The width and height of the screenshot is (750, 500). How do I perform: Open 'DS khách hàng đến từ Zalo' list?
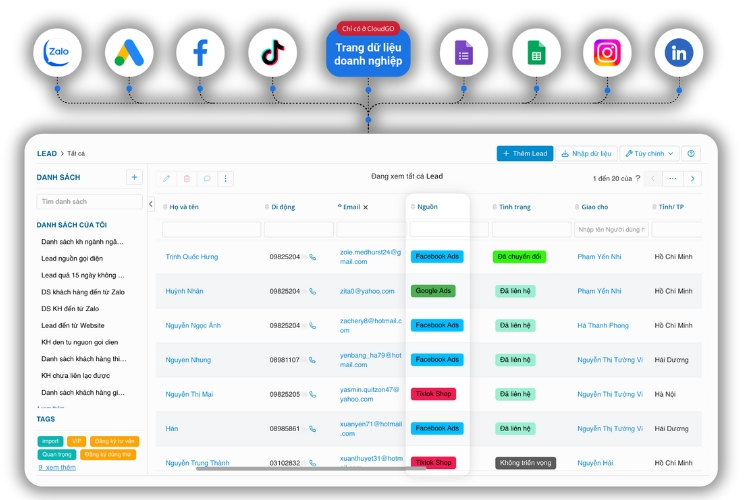(82, 291)
